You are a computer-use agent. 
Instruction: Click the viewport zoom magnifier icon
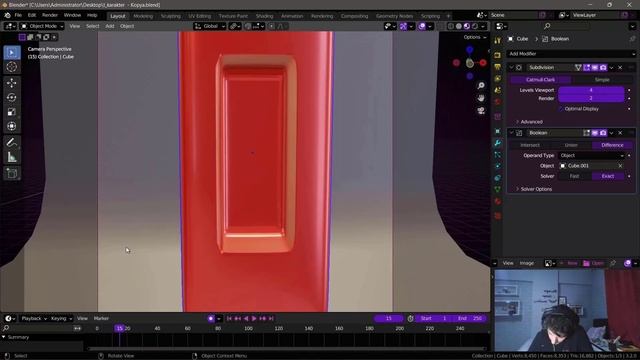coord(481,85)
